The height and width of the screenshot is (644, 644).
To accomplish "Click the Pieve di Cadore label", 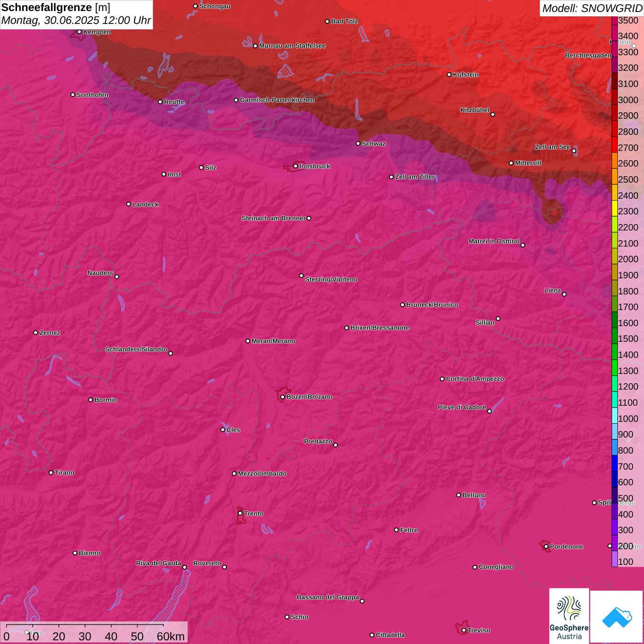I will coord(462,407).
